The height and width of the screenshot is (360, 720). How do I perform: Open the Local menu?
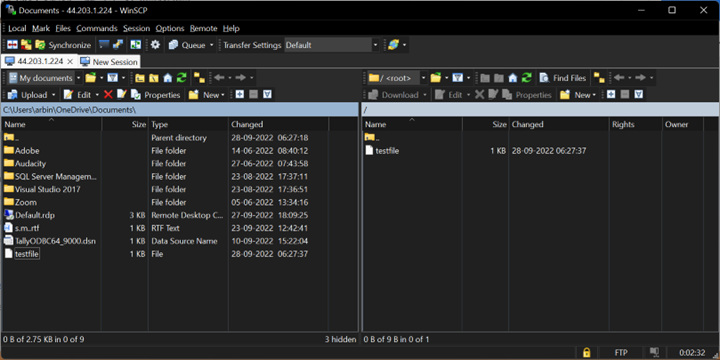(x=17, y=28)
